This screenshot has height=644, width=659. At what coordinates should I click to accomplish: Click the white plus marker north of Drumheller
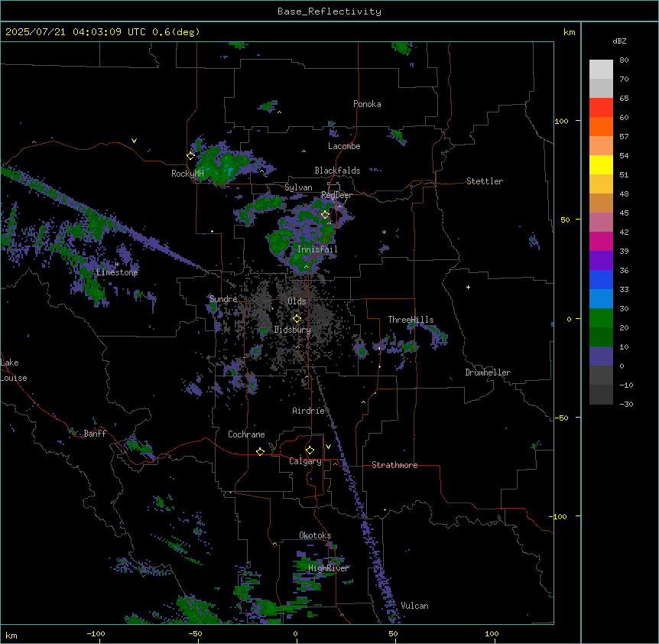point(468,287)
